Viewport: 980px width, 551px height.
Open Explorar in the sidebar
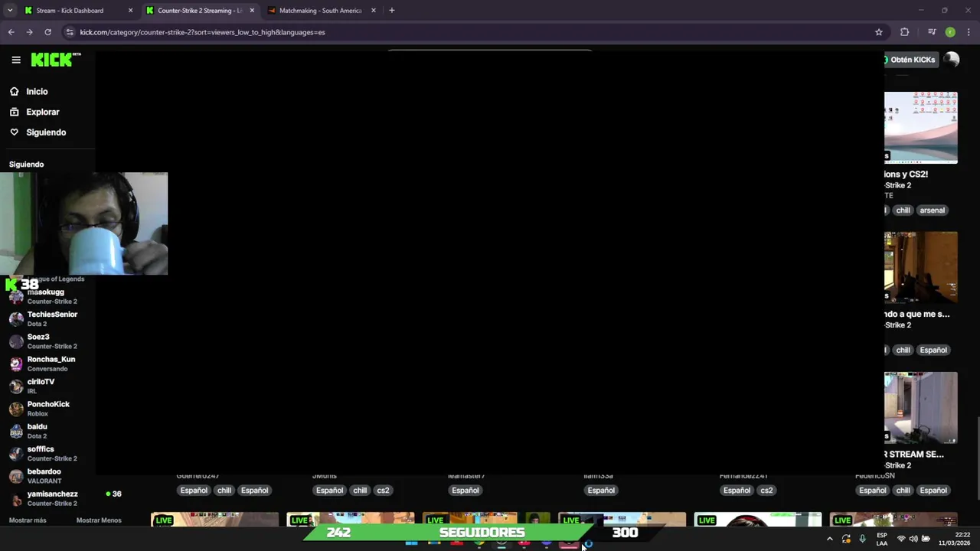[x=43, y=112]
